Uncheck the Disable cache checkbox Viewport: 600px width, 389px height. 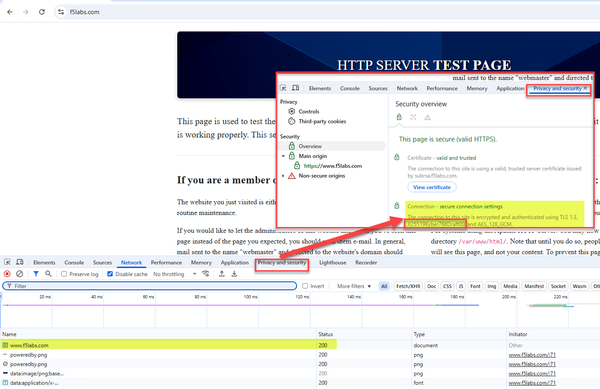coord(110,274)
